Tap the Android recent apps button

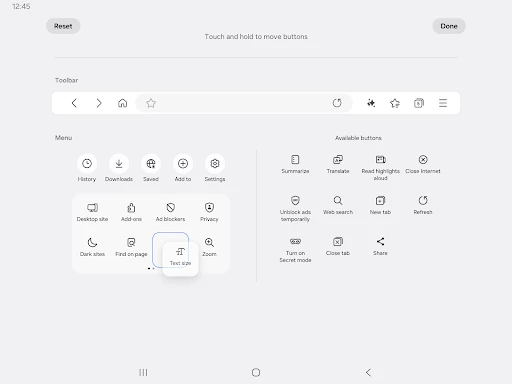(x=143, y=372)
